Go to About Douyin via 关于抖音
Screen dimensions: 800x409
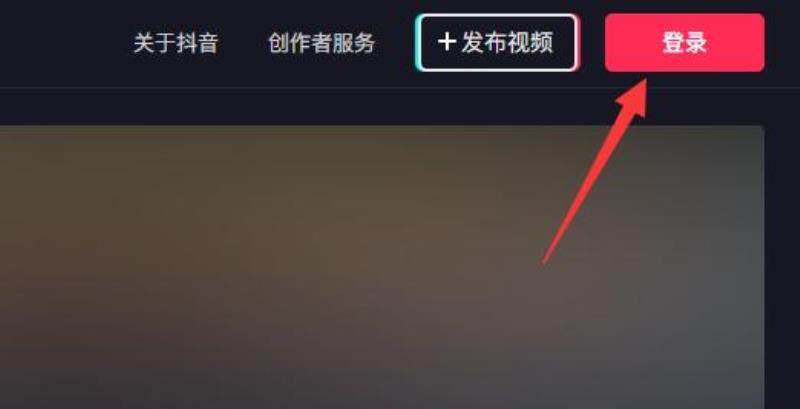(x=176, y=43)
